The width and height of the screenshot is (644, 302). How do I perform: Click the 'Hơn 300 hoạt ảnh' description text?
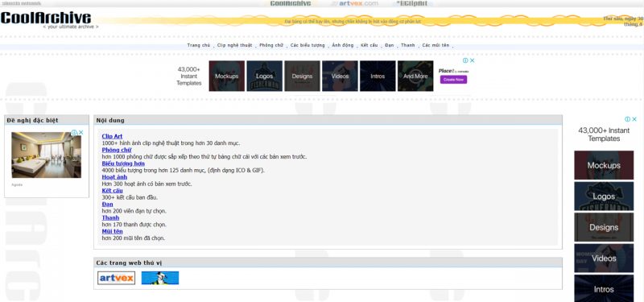tap(147, 184)
